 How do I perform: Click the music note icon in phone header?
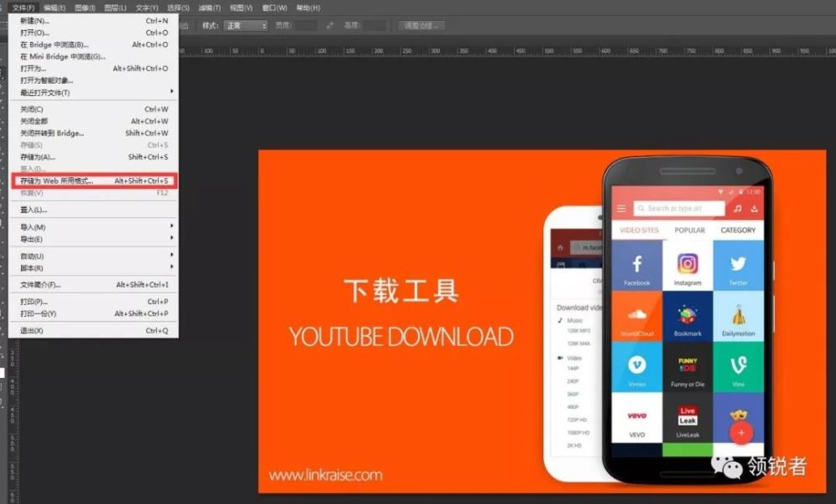tap(737, 208)
